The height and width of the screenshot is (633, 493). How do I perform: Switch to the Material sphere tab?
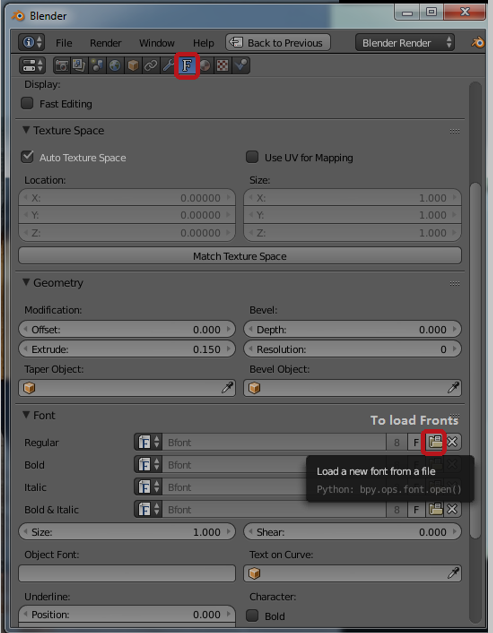pyautogui.click(x=205, y=65)
